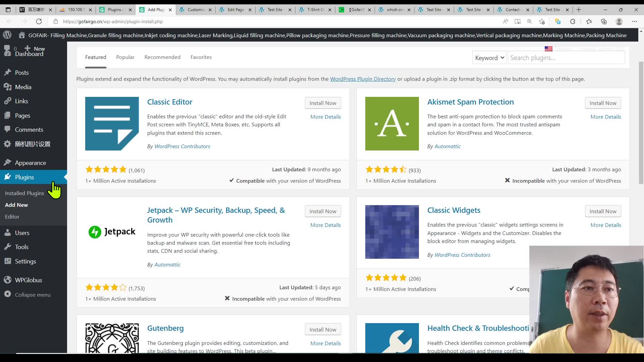
Task: Open the Appearance menu in sidebar
Action: [30, 163]
